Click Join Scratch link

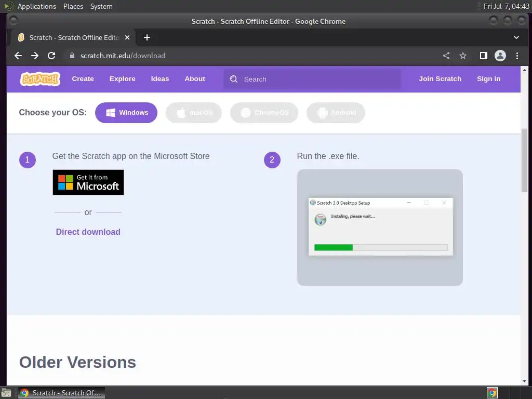(x=440, y=79)
